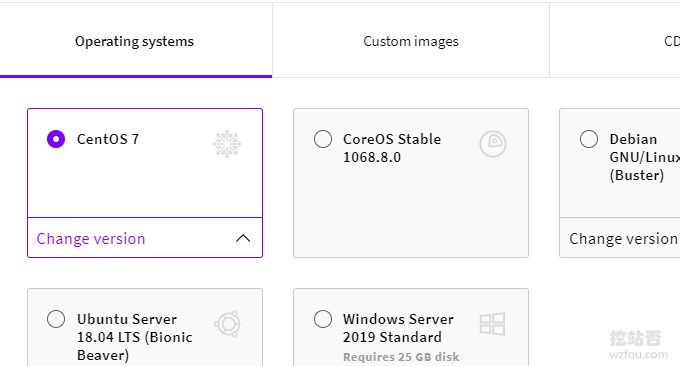Click the Requires 25 GB disk note
The image size is (680, 366).
point(401,357)
